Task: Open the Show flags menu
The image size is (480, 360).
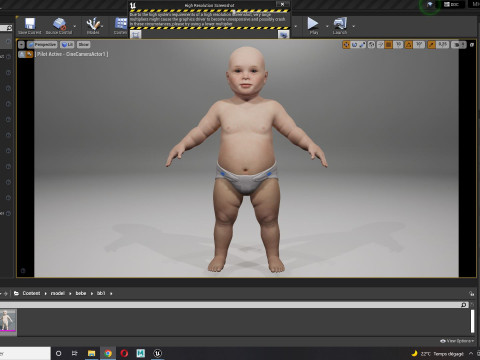Action: (x=83, y=44)
